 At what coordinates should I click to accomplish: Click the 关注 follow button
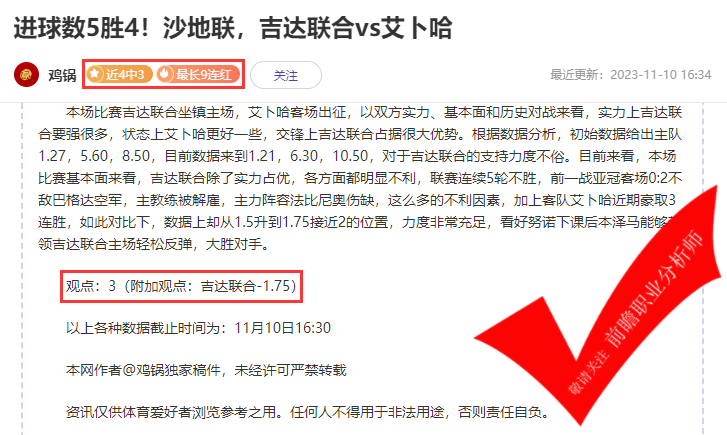coord(286,75)
